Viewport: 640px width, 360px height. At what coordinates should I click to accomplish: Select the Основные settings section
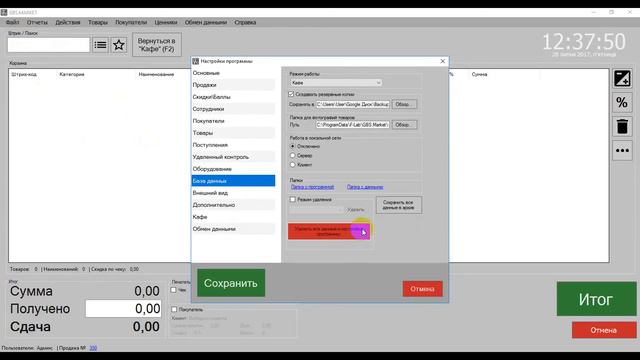click(233, 73)
